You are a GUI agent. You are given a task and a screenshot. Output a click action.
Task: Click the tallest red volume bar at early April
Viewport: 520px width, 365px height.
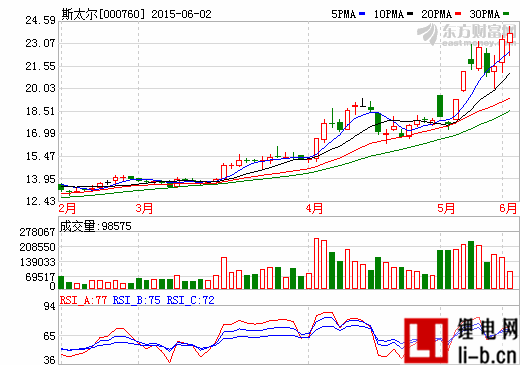(317, 263)
